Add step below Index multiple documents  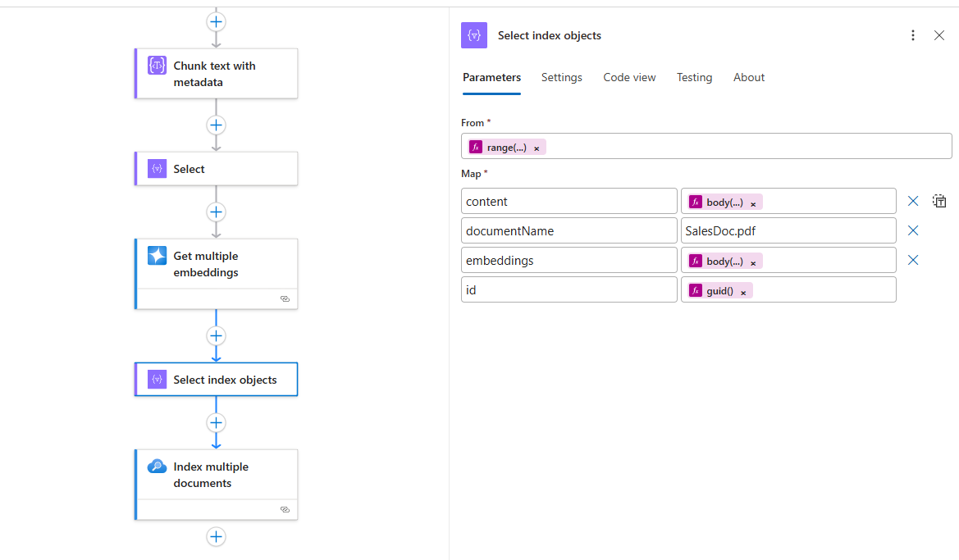[x=216, y=537]
